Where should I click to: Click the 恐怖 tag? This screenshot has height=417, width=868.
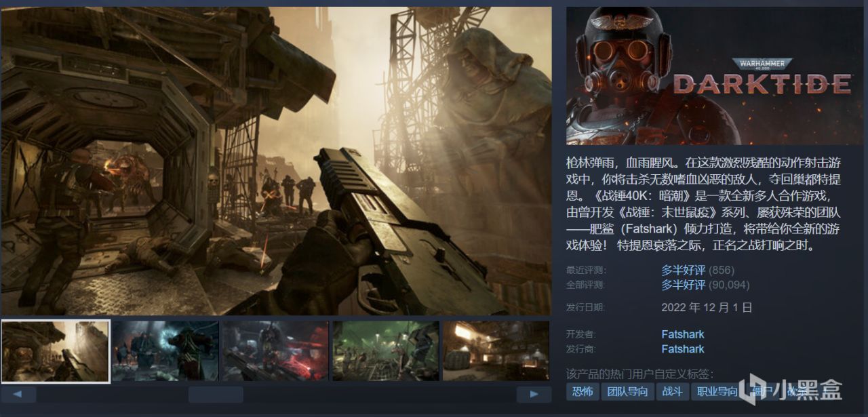point(583,391)
